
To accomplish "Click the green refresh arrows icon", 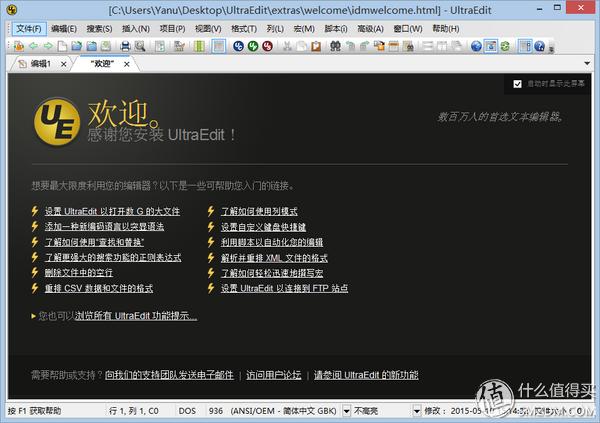I will click(505, 46).
